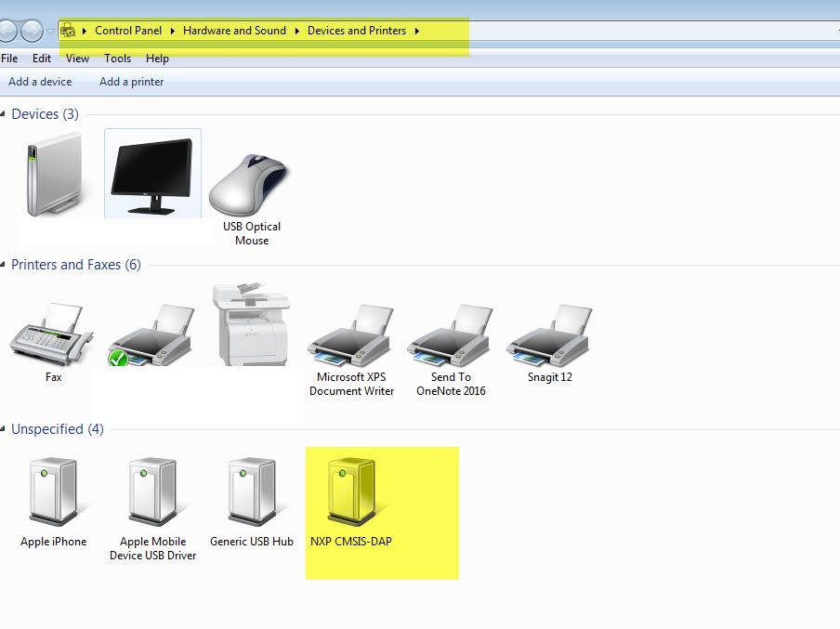Screen dimensions: 840x629
Task: Open the View menu
Action: [77, 59]
